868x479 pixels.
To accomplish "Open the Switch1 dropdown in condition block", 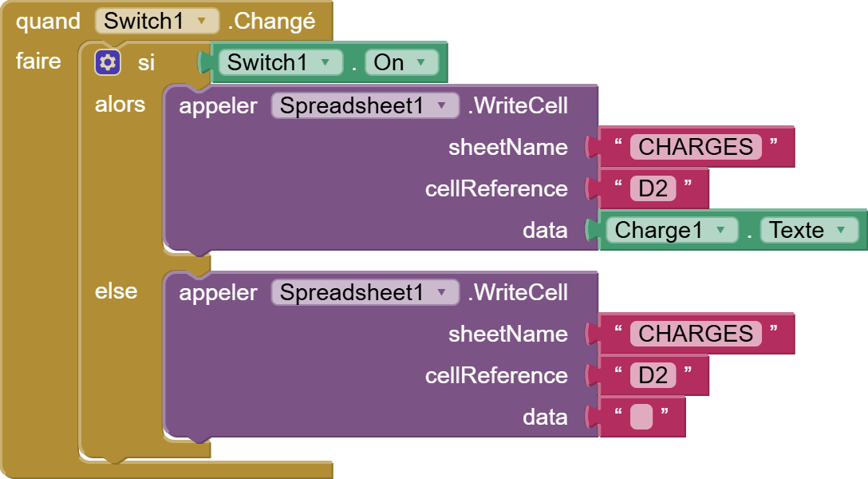I will (x=281, y=62).
